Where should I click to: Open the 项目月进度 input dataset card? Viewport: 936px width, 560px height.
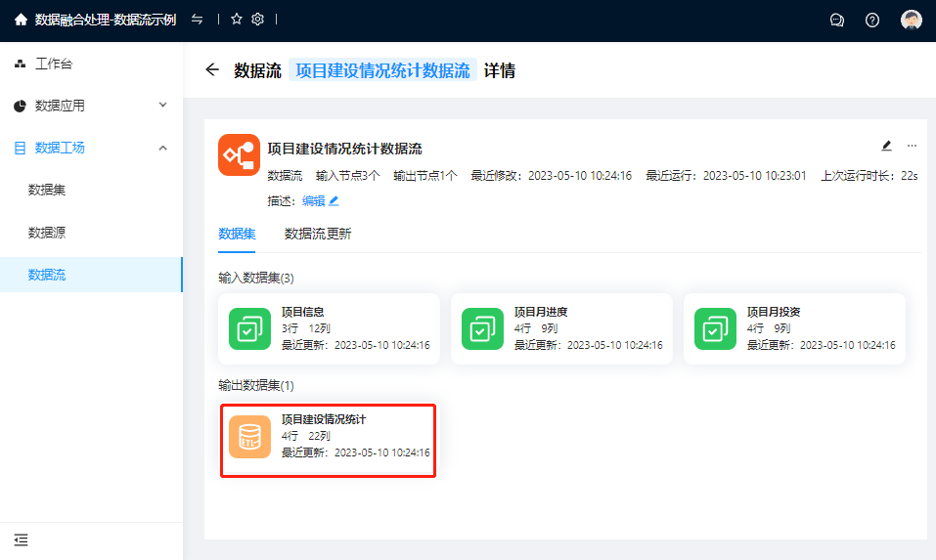561,329
